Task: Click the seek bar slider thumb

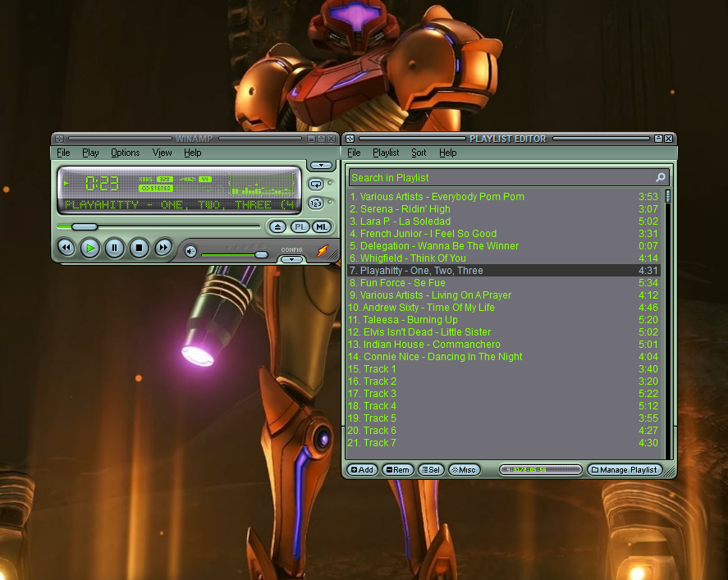Action: click(84, 226)
